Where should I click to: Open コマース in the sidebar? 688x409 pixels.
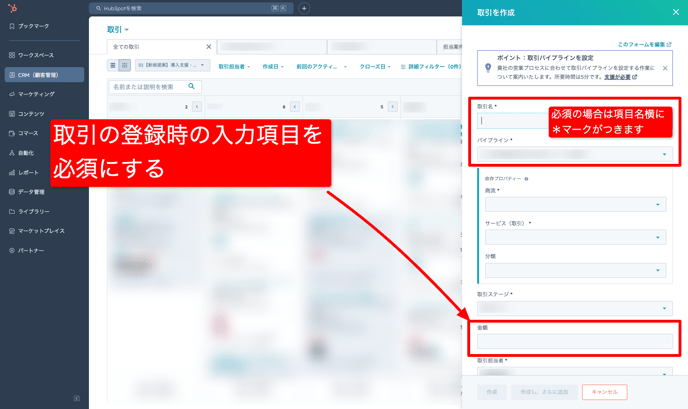point(24,133)
